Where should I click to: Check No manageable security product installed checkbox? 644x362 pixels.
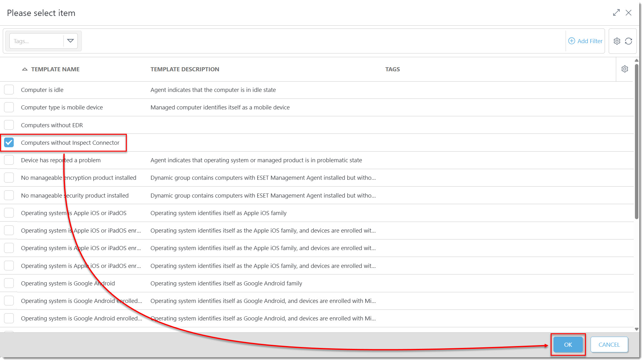click(x=9, y=195)
